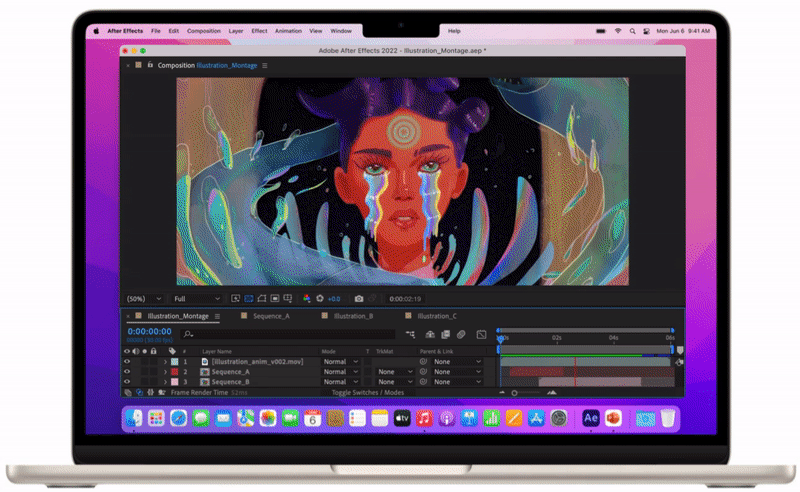Click the label tag column icon in timeline header
Screen dimensions: 800x492
point(172,351)
